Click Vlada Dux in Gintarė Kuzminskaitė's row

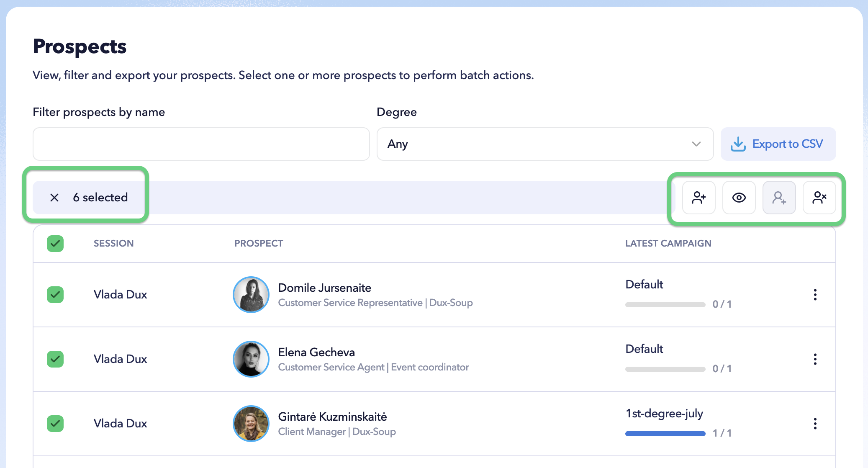120,424
